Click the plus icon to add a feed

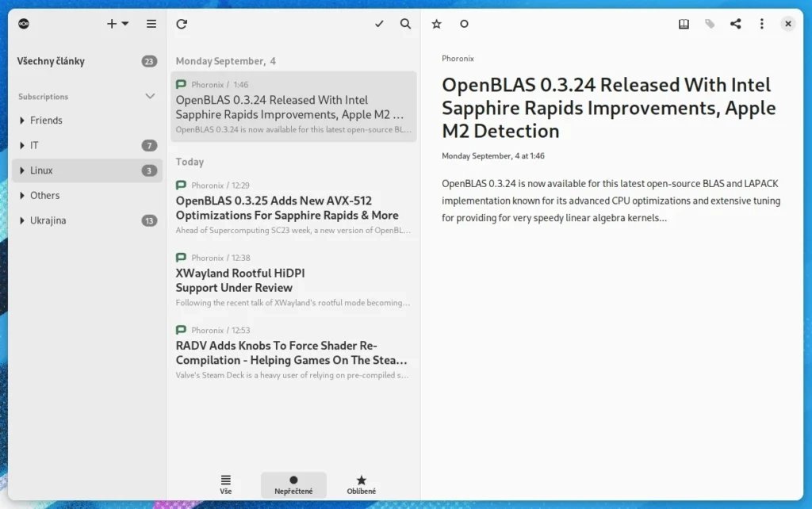tap(111, 24)
